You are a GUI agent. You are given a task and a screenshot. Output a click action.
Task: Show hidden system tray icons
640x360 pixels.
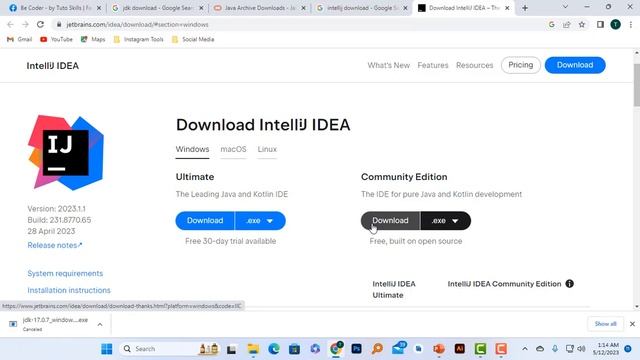525,349
